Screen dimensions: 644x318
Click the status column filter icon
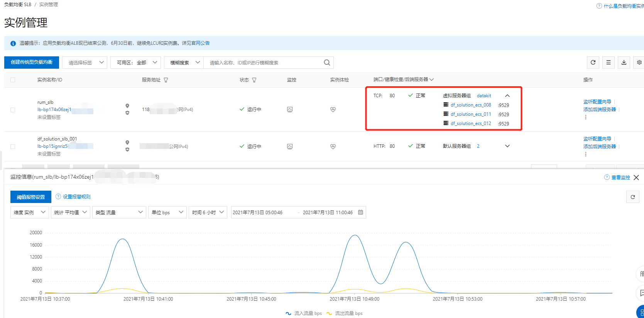254,80
